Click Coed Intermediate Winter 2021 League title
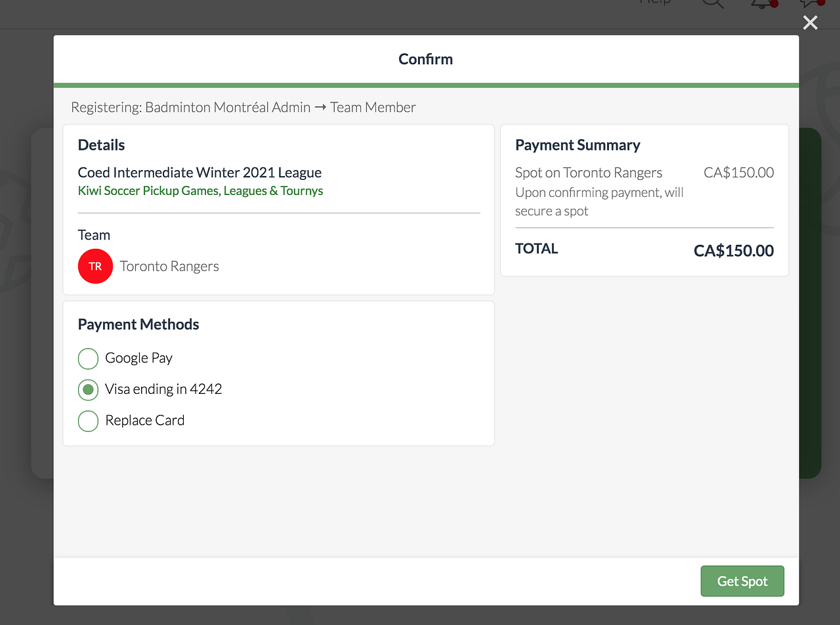 tap(199, 173)
